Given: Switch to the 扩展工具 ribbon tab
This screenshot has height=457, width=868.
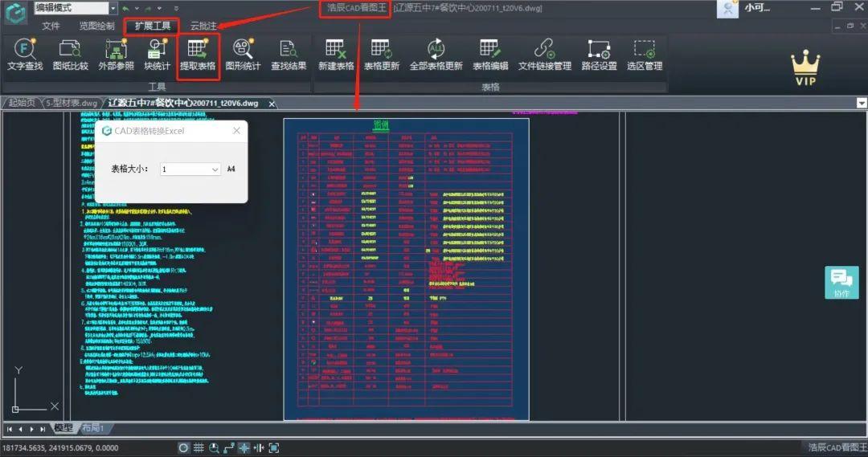Looking at the screenshot, I should pos(152,26).
